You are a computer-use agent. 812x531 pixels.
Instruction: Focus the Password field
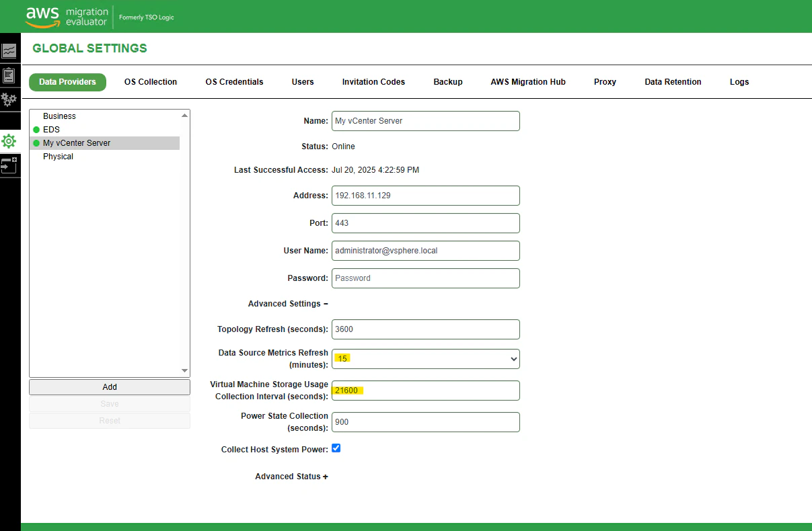(426, 278)
